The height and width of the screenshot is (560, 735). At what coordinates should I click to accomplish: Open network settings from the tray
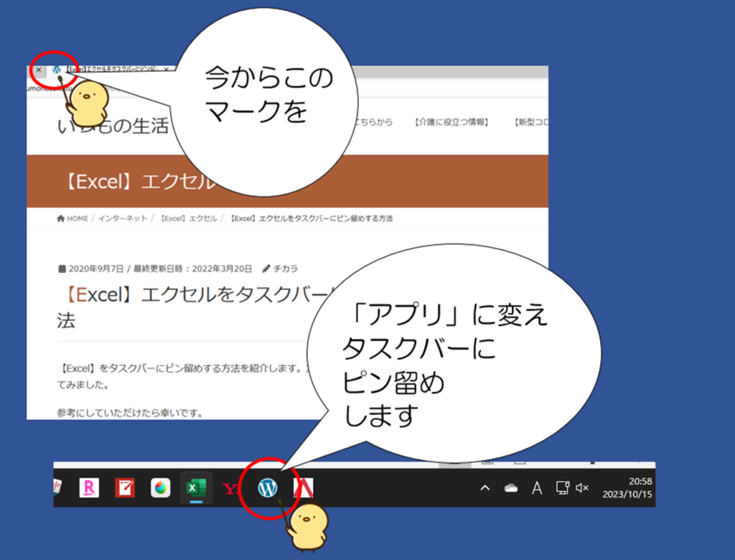(563, 487)
